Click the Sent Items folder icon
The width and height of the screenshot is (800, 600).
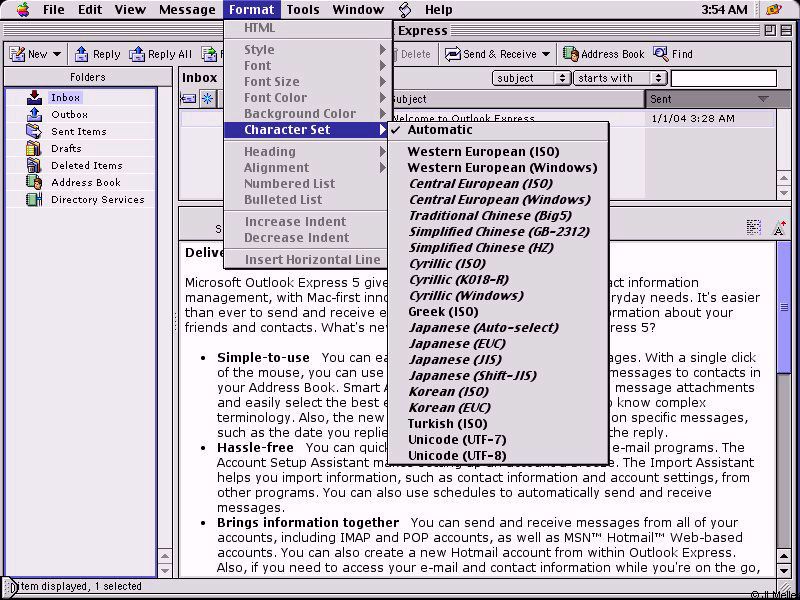35,131
